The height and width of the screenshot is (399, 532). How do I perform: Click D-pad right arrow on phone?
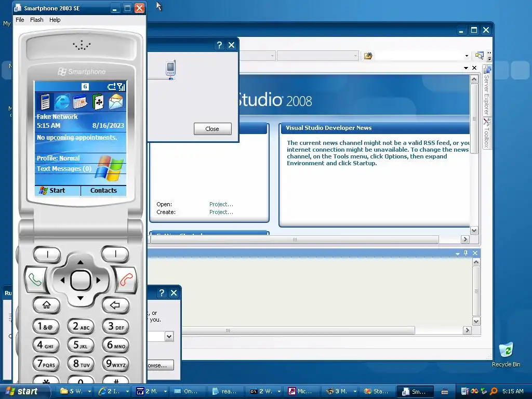(x=98, y=280)
